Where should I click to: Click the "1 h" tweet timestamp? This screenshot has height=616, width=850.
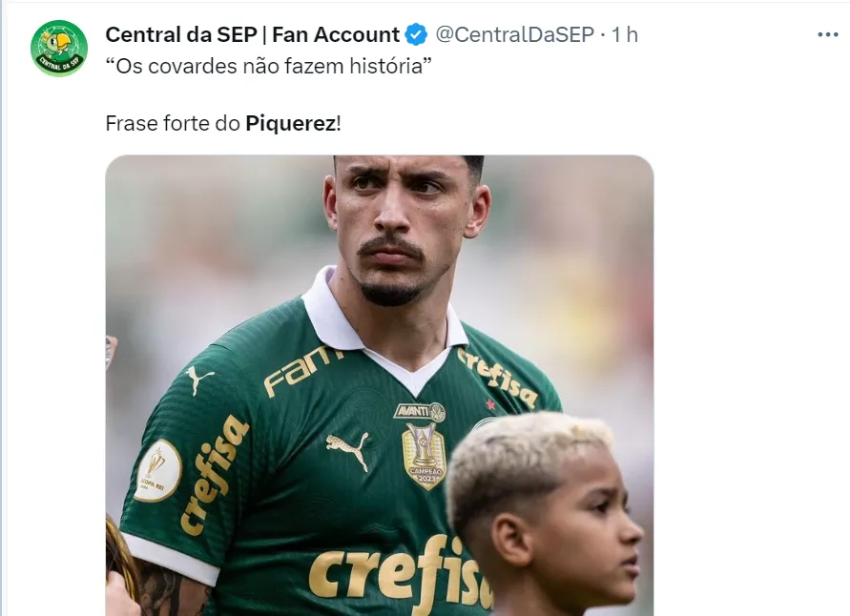tap(625, 35)
